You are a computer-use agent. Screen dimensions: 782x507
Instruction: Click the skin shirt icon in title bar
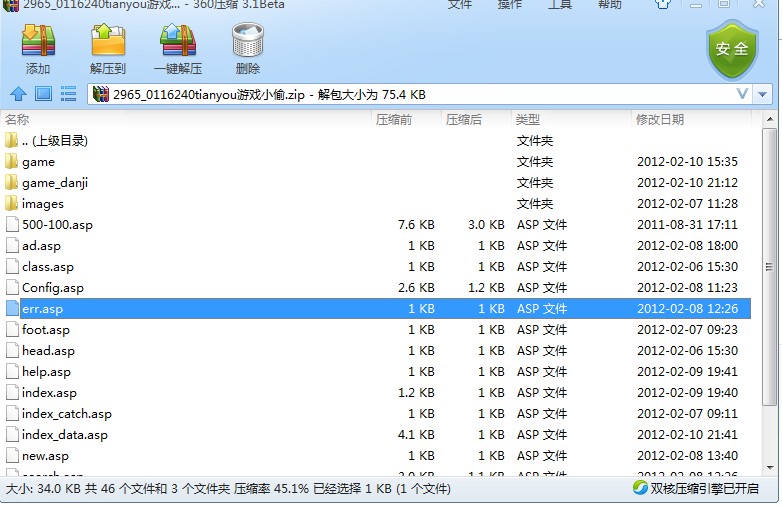click(663, 4)
